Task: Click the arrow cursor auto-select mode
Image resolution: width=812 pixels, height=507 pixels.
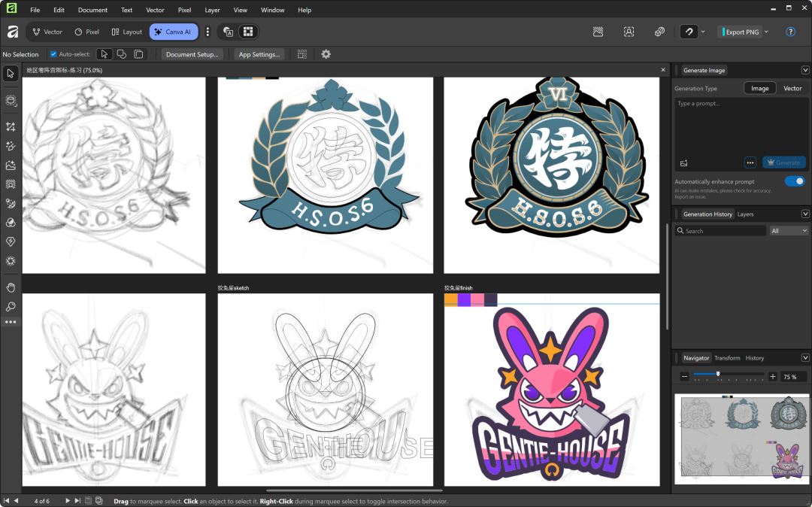Action: pos(105,54)
